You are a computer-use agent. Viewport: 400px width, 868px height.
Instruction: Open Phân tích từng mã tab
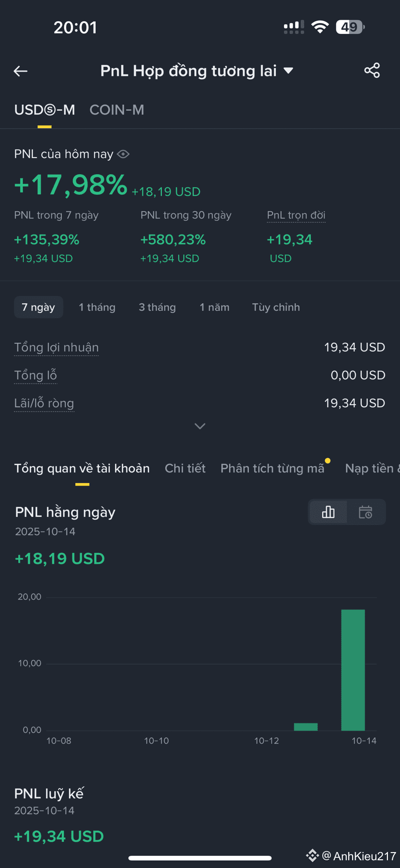272,468
